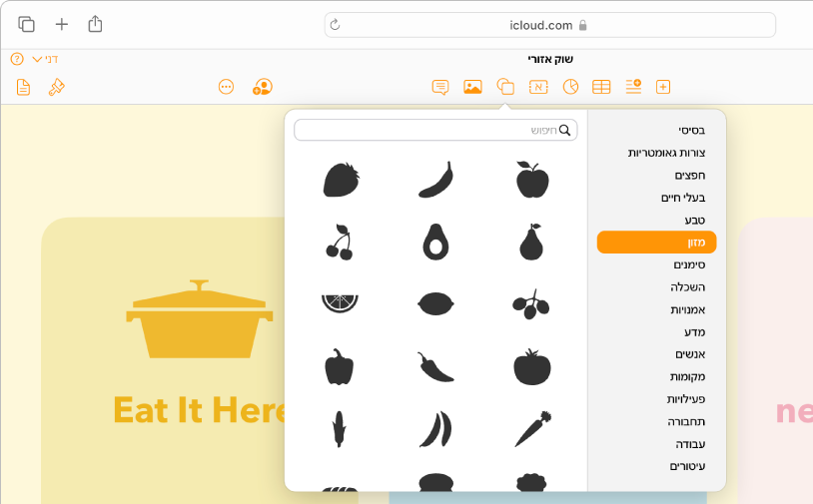813x504 pixels.
Task: Select the פעילויות category
Action: (686, 399)
